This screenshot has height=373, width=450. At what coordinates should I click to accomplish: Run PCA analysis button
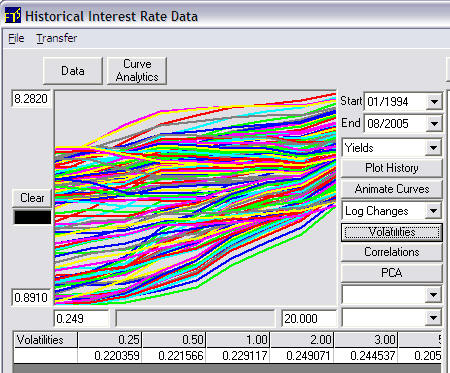click(x=392, y=273)
